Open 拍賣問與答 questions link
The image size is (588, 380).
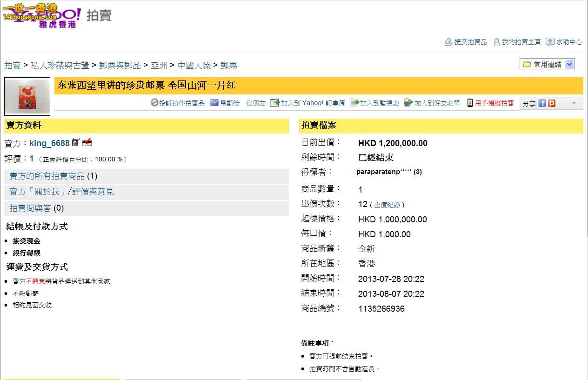coord(30,208)
